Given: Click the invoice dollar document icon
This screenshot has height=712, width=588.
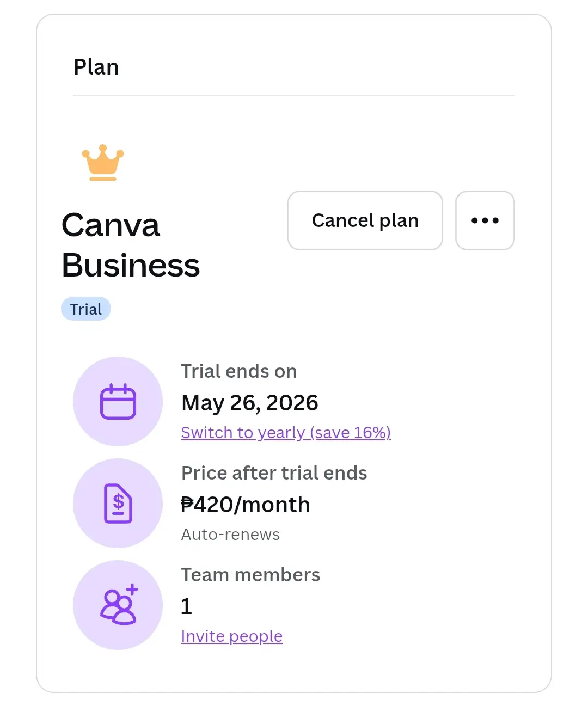Looking at the screenshot, I should pyautogui.click(x=118, y=504).
